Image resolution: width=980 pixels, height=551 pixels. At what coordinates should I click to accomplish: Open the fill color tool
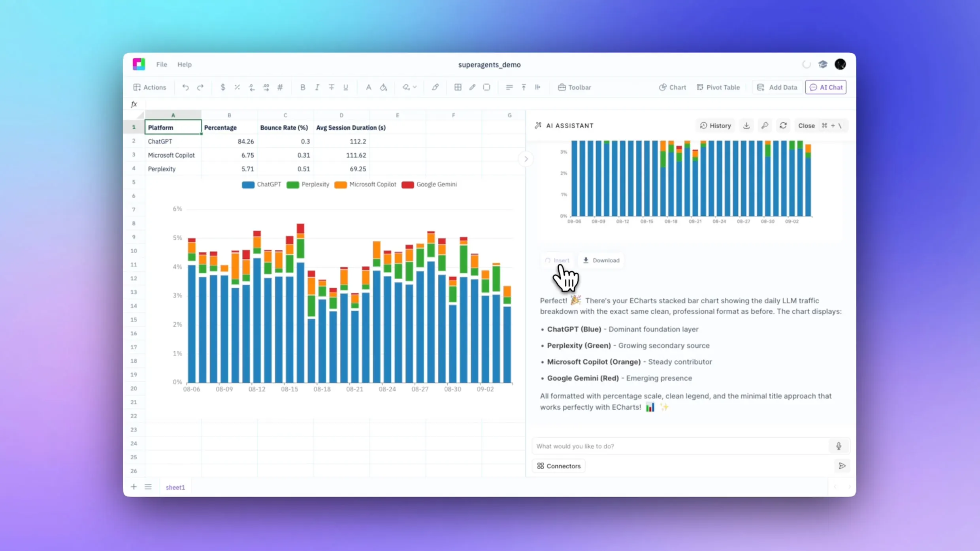383,87
